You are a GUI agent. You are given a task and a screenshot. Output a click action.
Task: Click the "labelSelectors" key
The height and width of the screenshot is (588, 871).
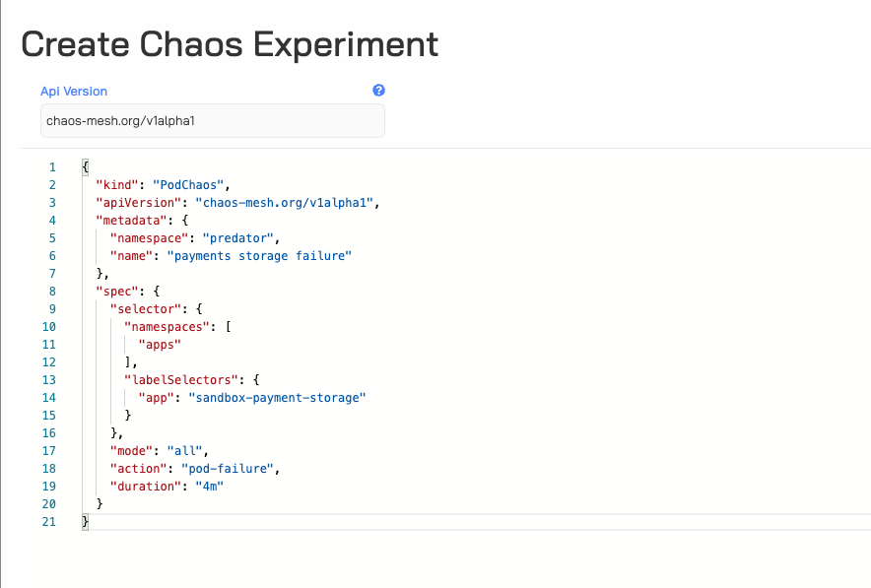click(x=181, y=380)
